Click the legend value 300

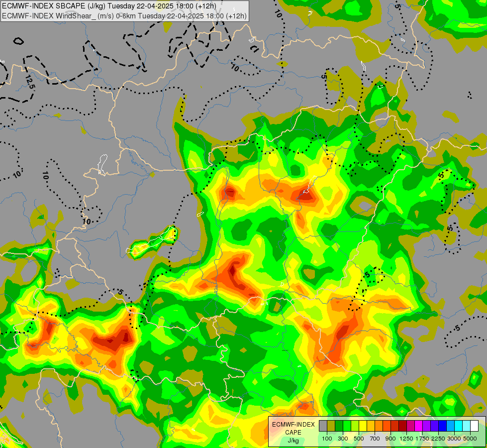(x=343, y=439)
